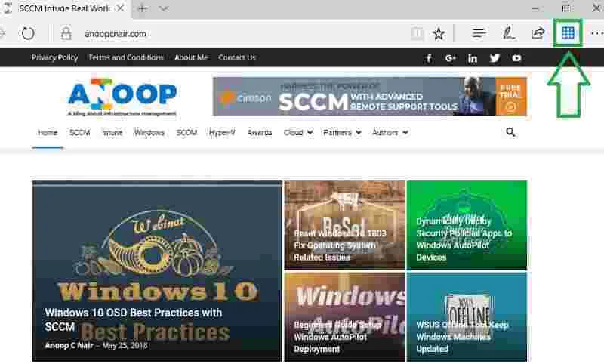Select the Home menu item
This screenshot has width=604, height=364.
48,132
